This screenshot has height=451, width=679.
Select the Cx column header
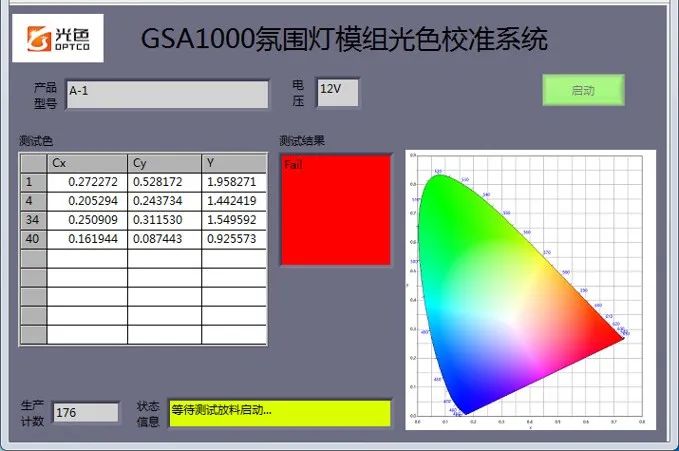[87, 163]
